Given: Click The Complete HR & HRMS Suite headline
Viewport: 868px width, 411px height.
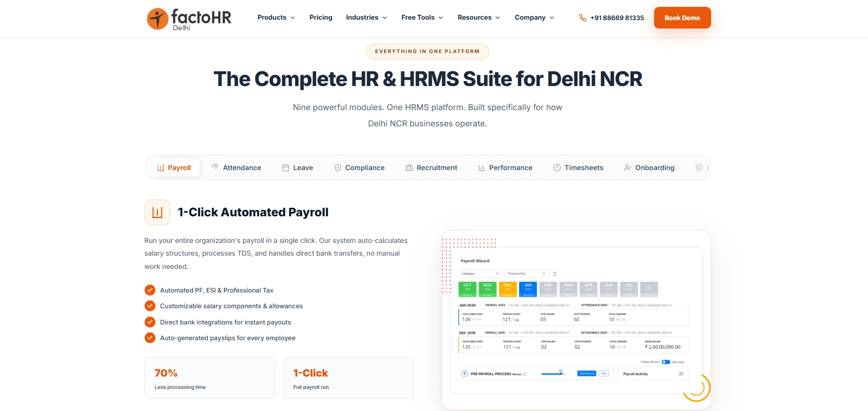Looking at the screenshot, I should coord(428,79).
